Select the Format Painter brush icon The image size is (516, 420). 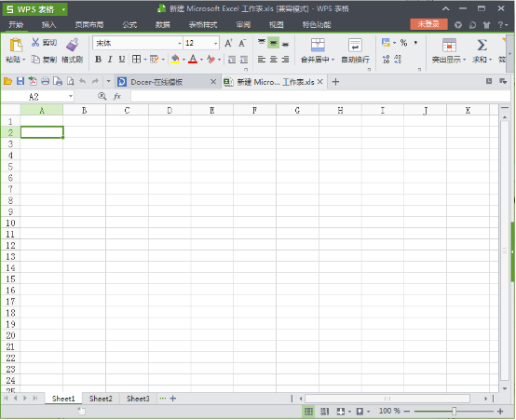[72, 45]
